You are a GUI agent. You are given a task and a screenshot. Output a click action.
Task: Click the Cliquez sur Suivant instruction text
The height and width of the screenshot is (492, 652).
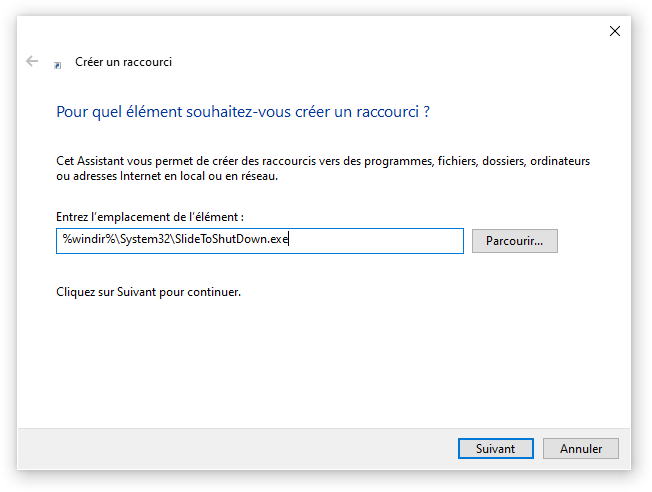coord(148,292)
